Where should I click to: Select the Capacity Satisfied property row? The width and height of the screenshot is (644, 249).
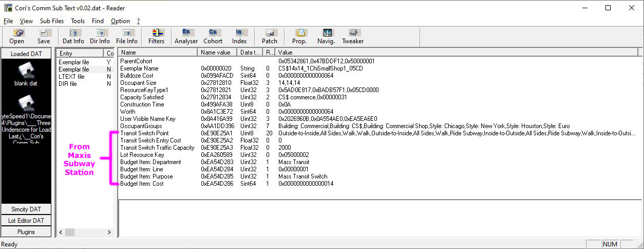380,97
